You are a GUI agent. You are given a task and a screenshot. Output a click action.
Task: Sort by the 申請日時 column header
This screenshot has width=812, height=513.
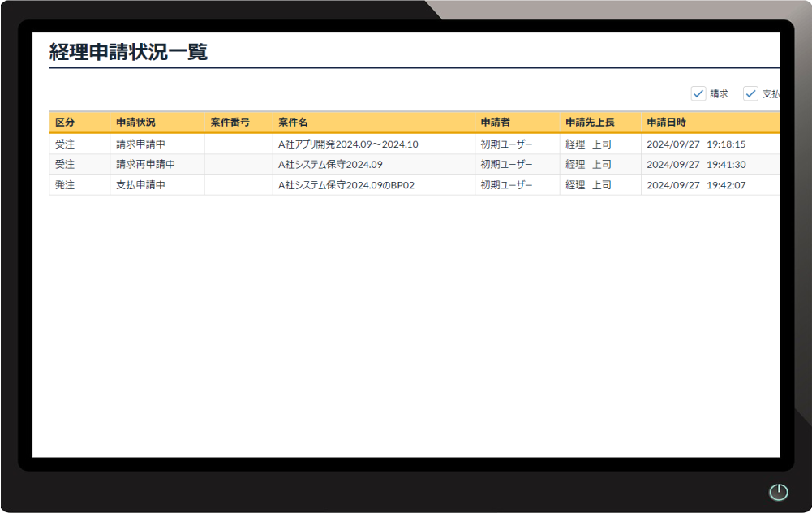pos(668,122)
